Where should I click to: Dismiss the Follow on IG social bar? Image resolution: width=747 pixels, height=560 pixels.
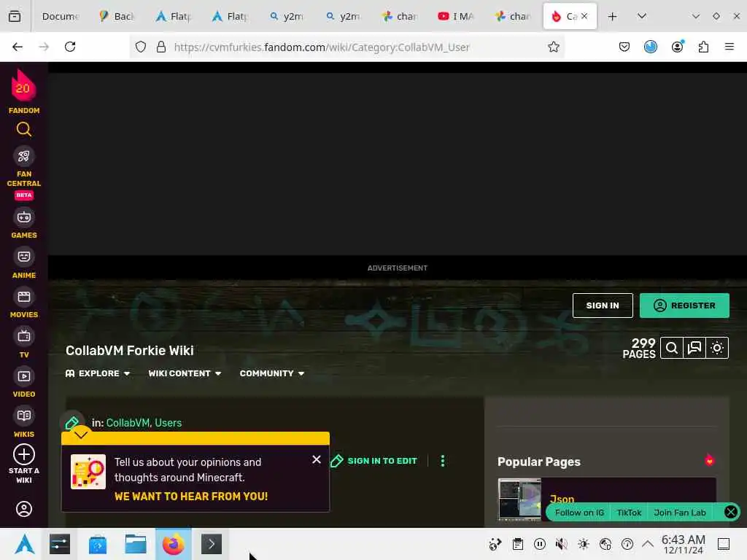point(730,513)
